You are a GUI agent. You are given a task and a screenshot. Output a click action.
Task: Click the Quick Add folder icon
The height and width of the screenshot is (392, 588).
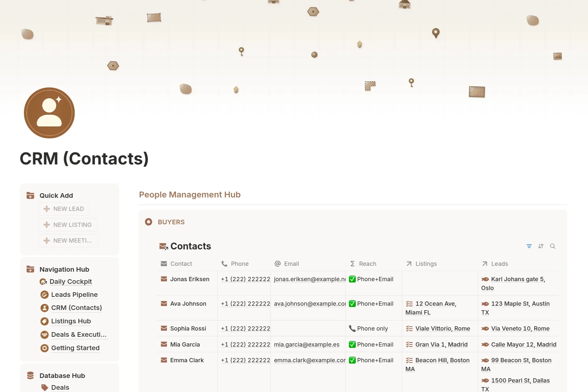pyautogui.click(x=30, y=196)
